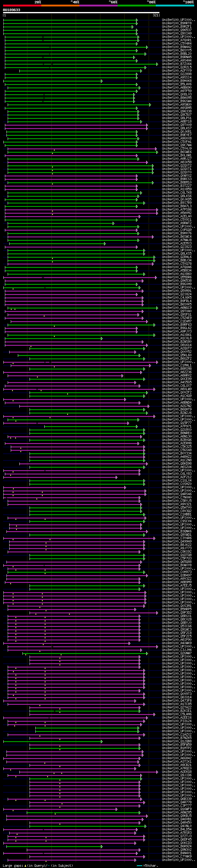Click the red below-20% identity legend segment
The height and width of the screenshot is (868, 197).
coord(22,6)
